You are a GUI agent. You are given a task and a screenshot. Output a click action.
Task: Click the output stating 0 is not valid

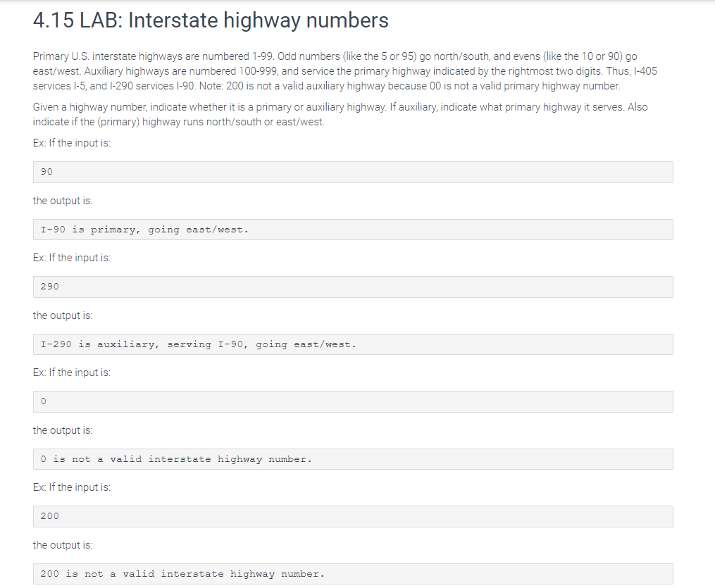352,458
